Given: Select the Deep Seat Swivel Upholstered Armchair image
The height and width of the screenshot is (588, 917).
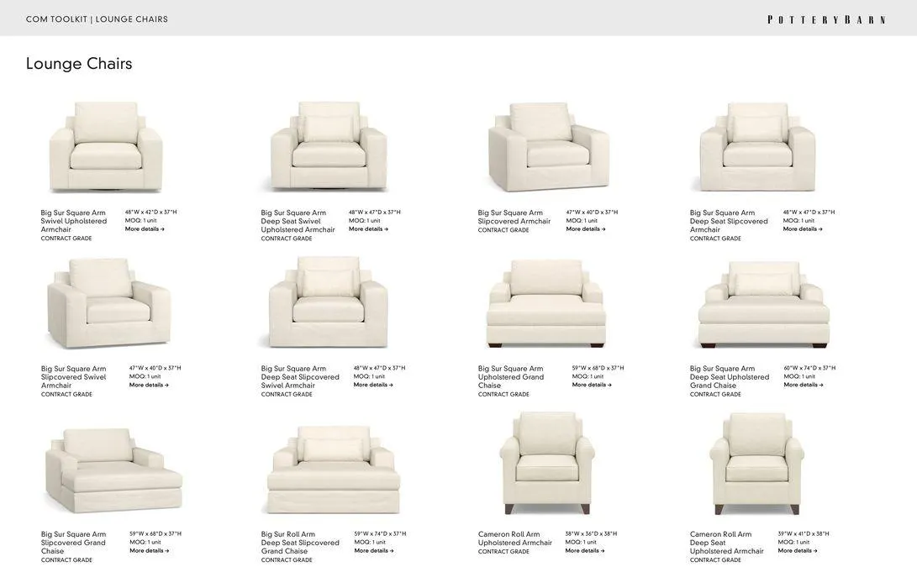Looking at the screenshot, I should [x=329, y=146].
